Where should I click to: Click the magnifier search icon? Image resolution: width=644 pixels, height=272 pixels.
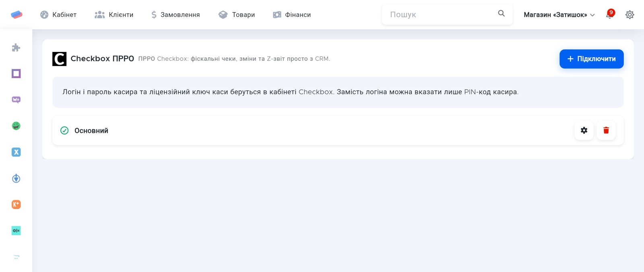[501, 13]
